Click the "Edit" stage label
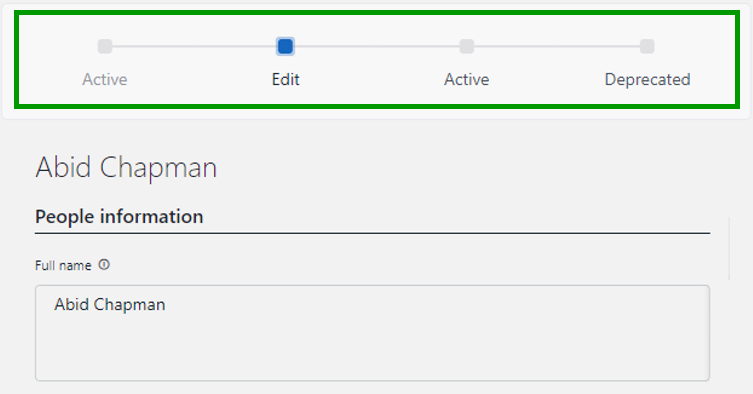Image resolution: width=753 pixels, height=394 pixels. point(285,79)
